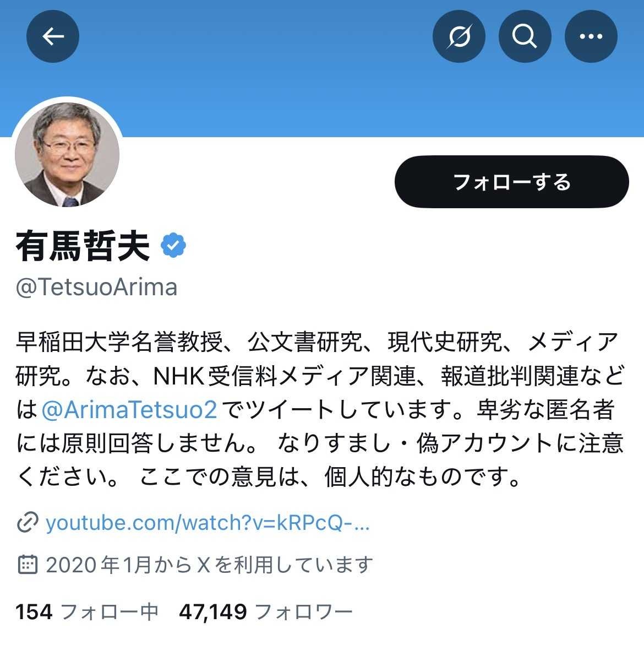Open the profile avatar photo
Screen dimensions: 644x650
[67, 154]
